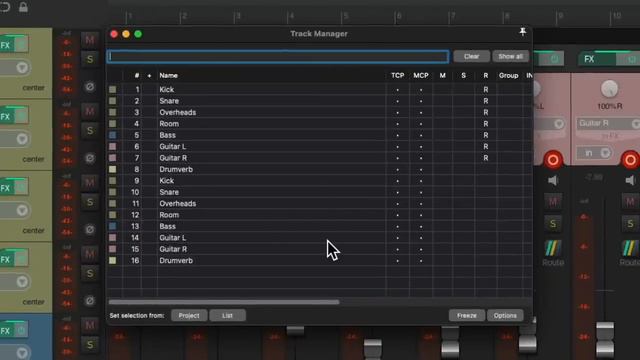Pin the Track Manager window on top
Screen dimensions: 640x360
point(522,31)
